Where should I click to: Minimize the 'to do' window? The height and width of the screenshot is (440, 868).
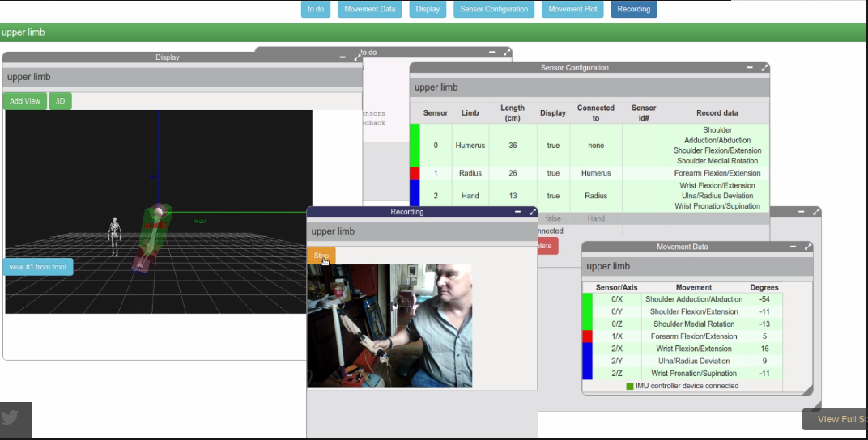coord(491,52)
